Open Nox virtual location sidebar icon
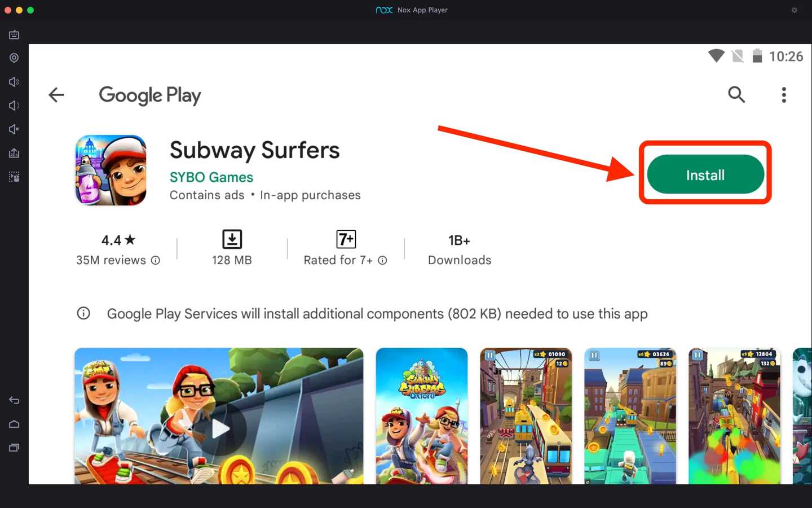 (14, 58)
